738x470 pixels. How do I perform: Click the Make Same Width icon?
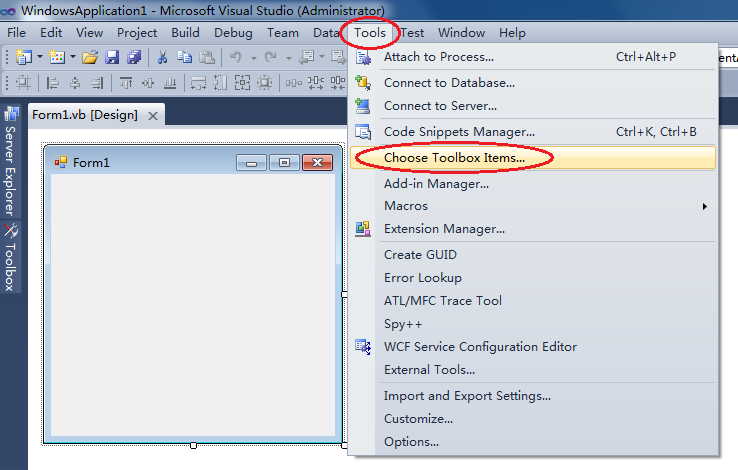198,83
